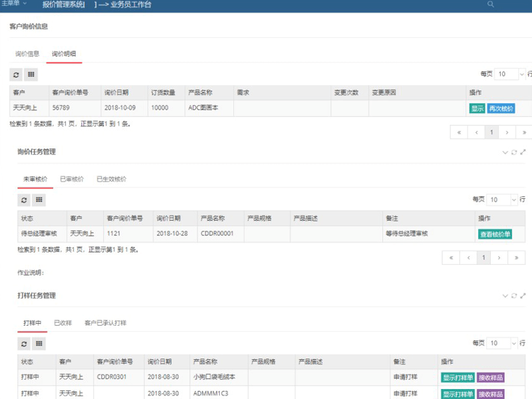Open the 客户已承认打样 tab
This screenshot has width=532, height=399.
pyautogui.click(x=105, y=323)
